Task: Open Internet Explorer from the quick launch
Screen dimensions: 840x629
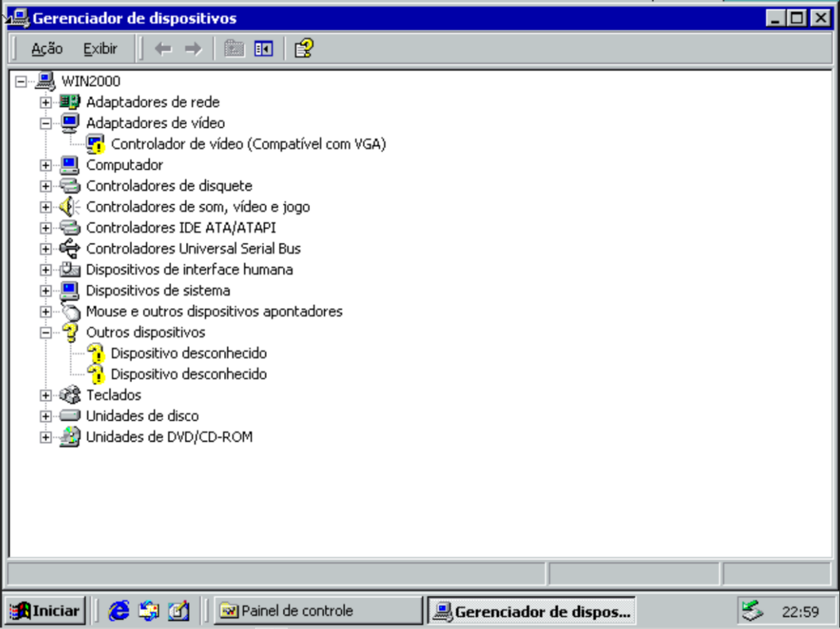Action: click(x=120, y=610)
